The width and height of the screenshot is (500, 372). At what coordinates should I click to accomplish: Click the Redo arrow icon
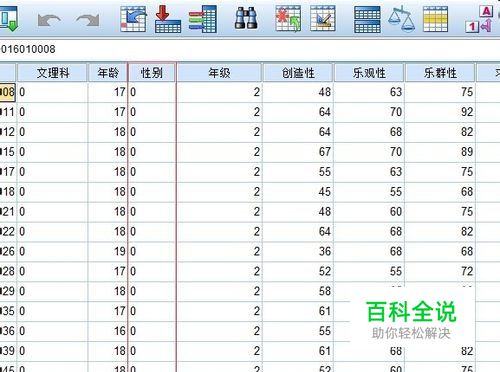tap(88, 20)
